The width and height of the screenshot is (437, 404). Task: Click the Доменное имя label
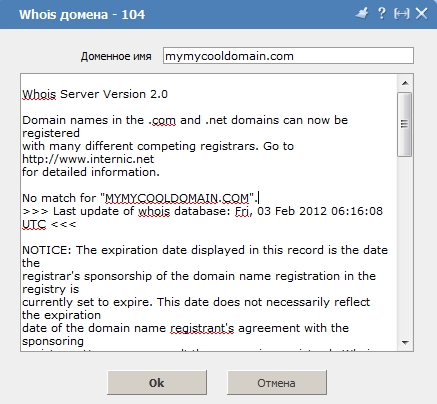(116, 56)
